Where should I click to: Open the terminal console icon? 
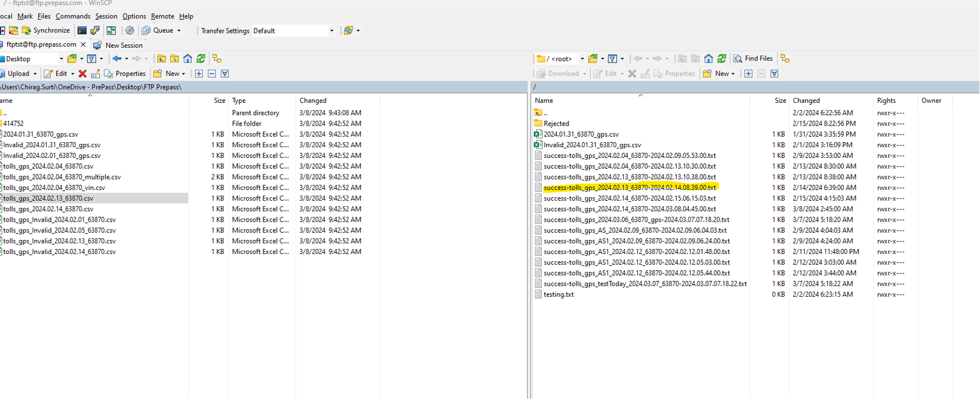tap(82, 31)
